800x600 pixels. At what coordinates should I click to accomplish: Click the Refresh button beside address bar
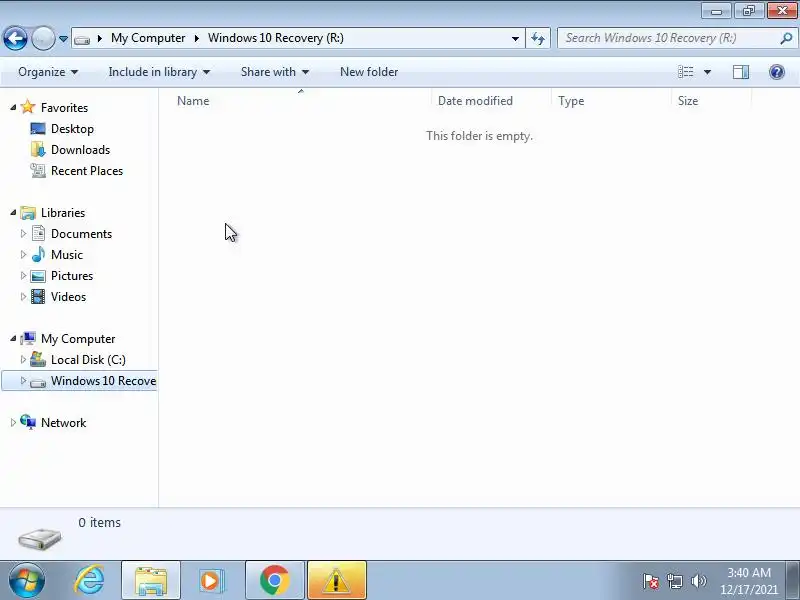[538, 38]
